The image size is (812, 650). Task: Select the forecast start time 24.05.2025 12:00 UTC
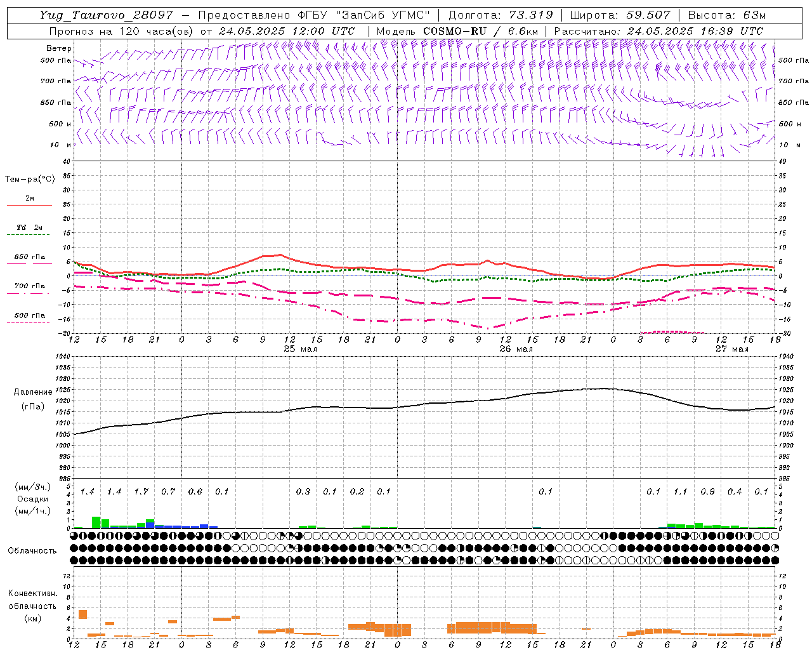tap(287, 31)
